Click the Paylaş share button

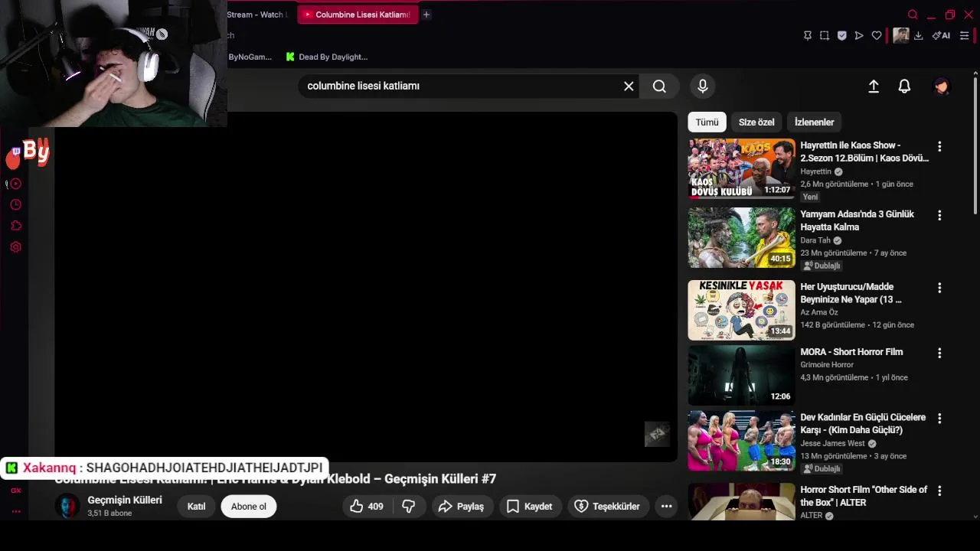[x=462, y=507]
